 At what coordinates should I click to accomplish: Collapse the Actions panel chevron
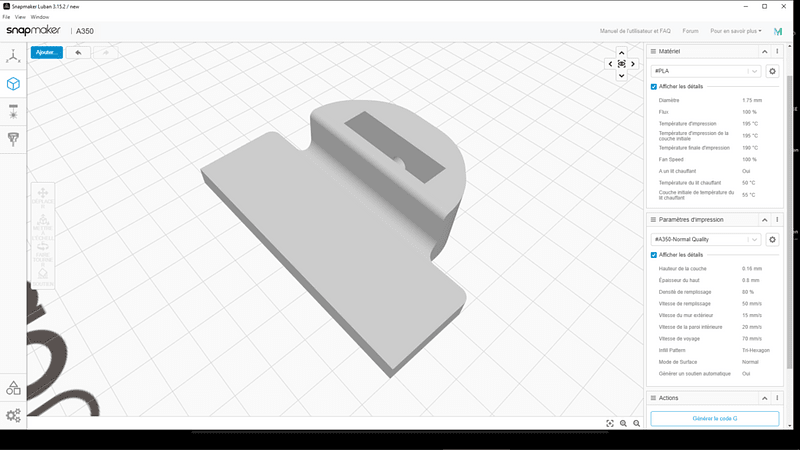(764, 398)
